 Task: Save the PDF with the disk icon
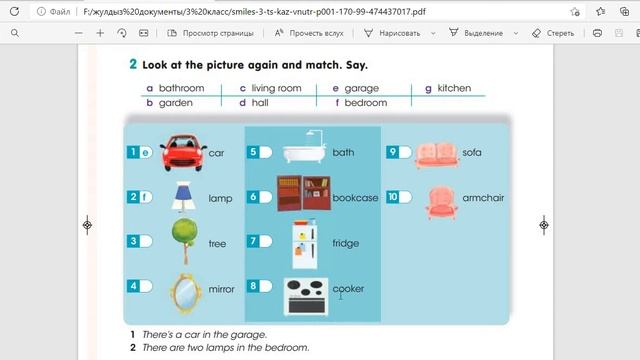[x=619, y=33]
